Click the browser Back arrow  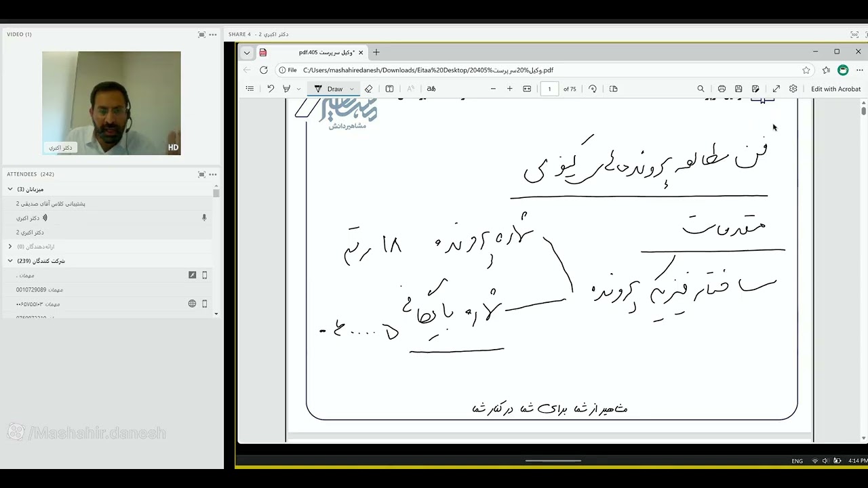click(247, 70)
